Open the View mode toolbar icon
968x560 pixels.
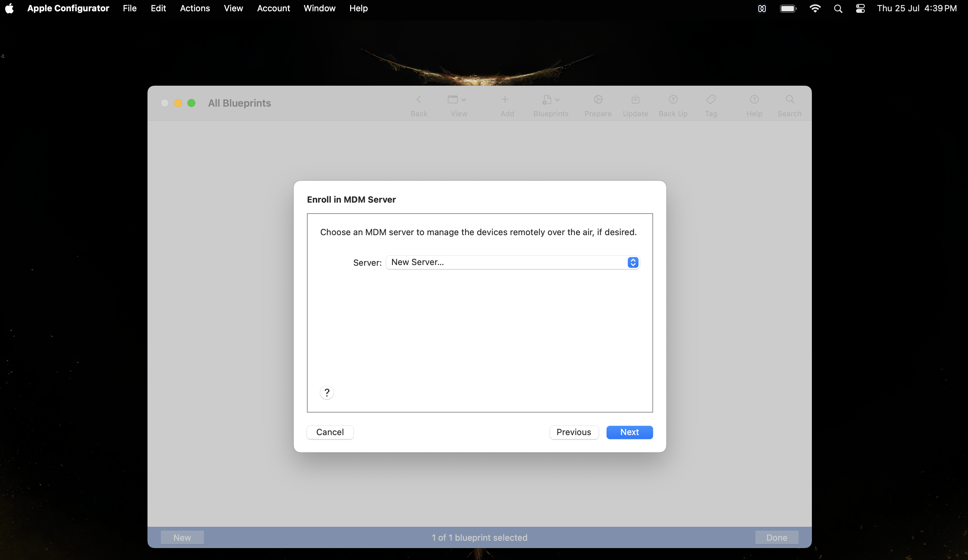[x=452, y=100]
